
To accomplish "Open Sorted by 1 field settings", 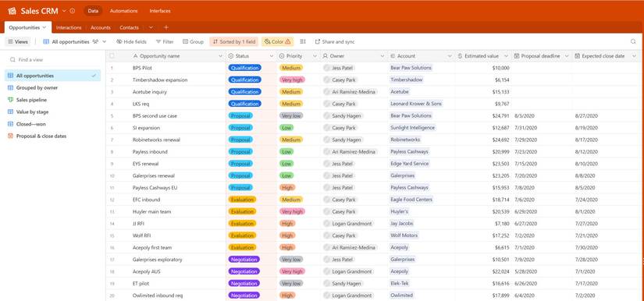I will (234, 41).
